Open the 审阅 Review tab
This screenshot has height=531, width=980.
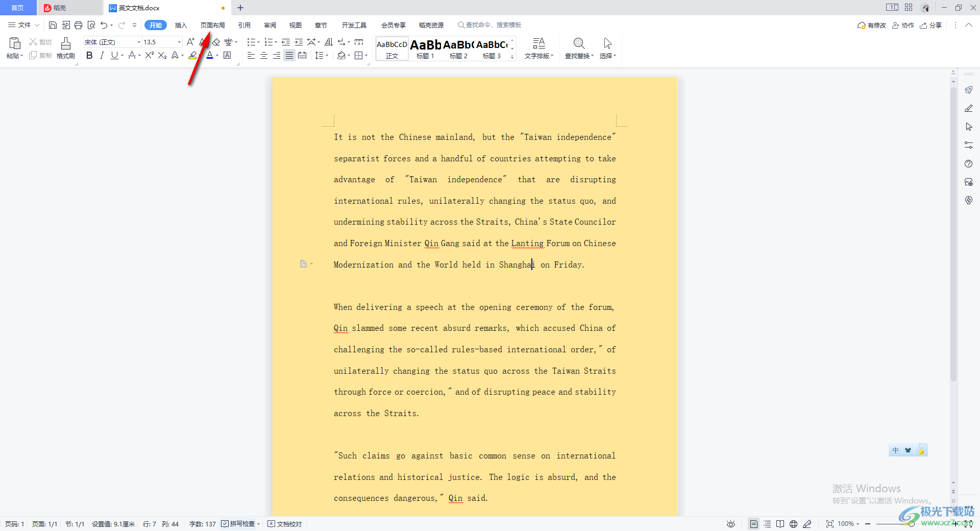pos(270,25)
